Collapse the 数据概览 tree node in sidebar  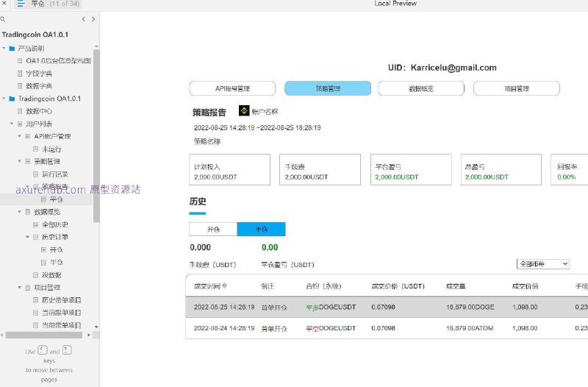coord(20,212)
